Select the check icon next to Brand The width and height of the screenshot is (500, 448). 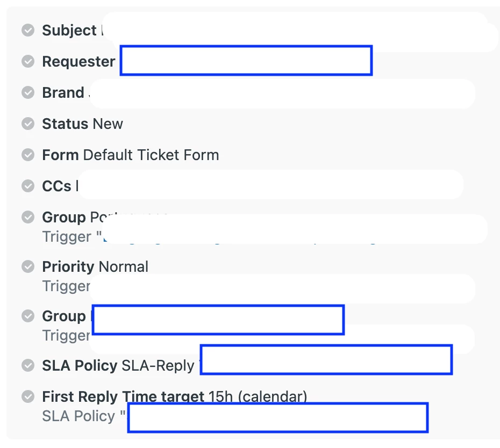(x=28, y=92)
